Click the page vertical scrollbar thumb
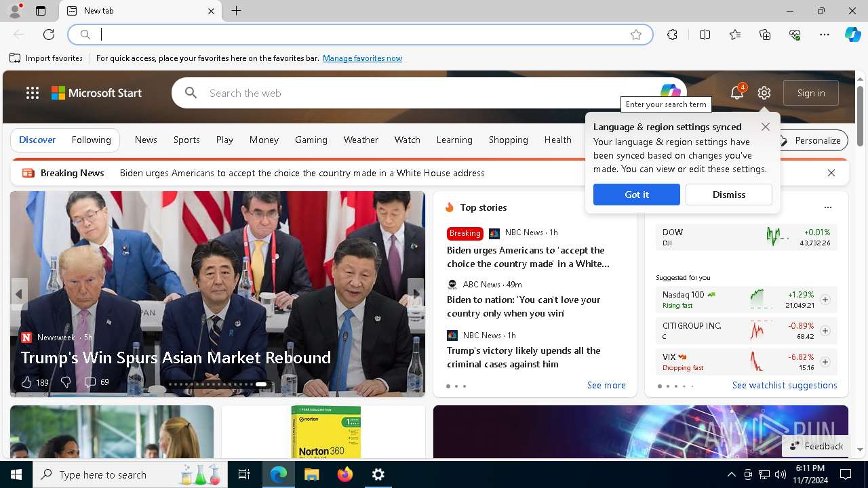This screenshot has height=488, width=868. 860,115
